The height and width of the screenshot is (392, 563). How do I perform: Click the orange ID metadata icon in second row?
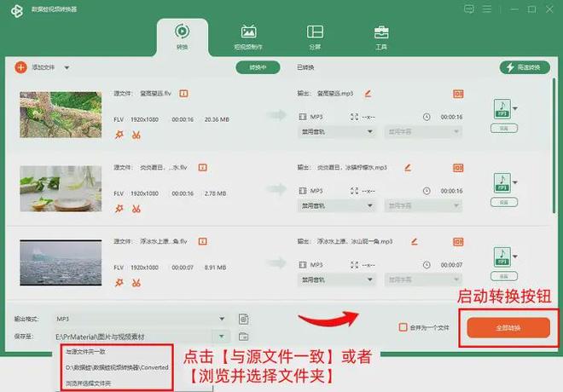[x=458, y=168]
